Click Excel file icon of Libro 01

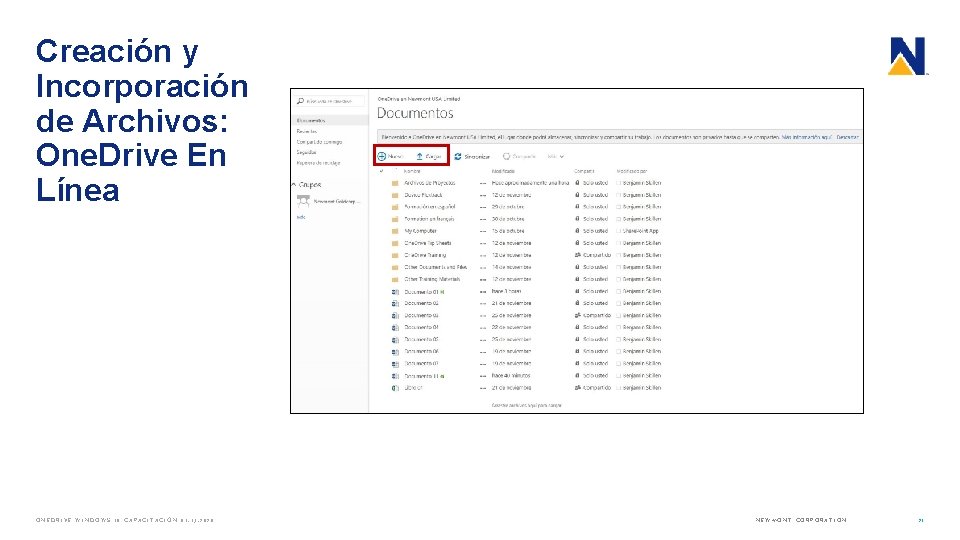396,388
